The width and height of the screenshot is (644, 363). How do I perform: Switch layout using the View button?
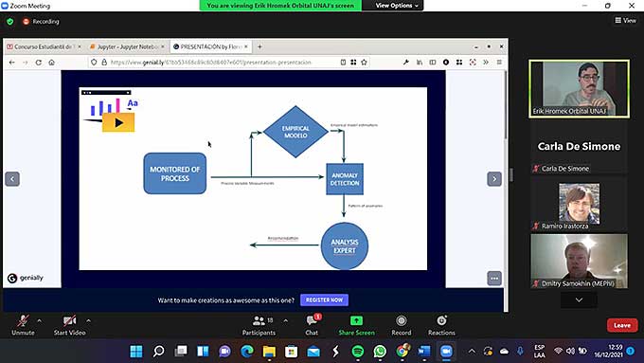625,20
